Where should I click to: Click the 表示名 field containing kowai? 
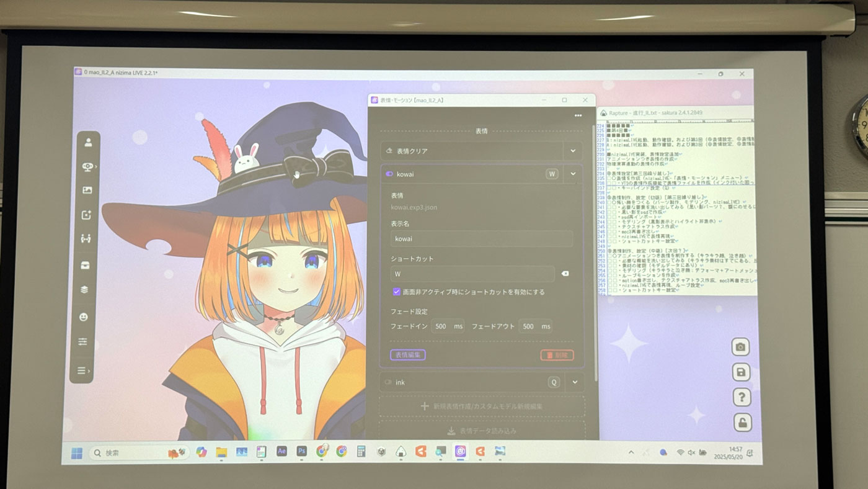[x=482, y=239]
